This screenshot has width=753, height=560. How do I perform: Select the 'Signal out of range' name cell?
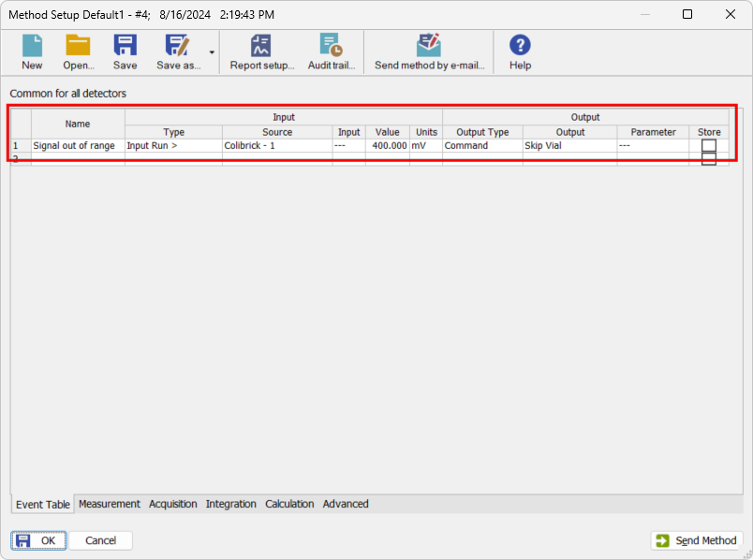tap(79, 145)
